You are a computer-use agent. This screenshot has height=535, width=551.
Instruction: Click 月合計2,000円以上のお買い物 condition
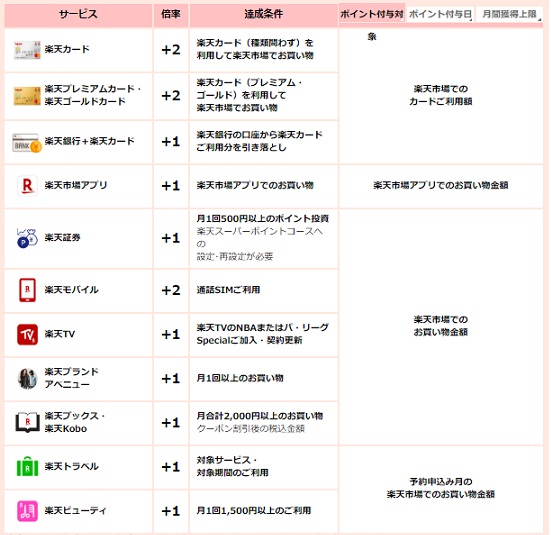pos(260,416)
